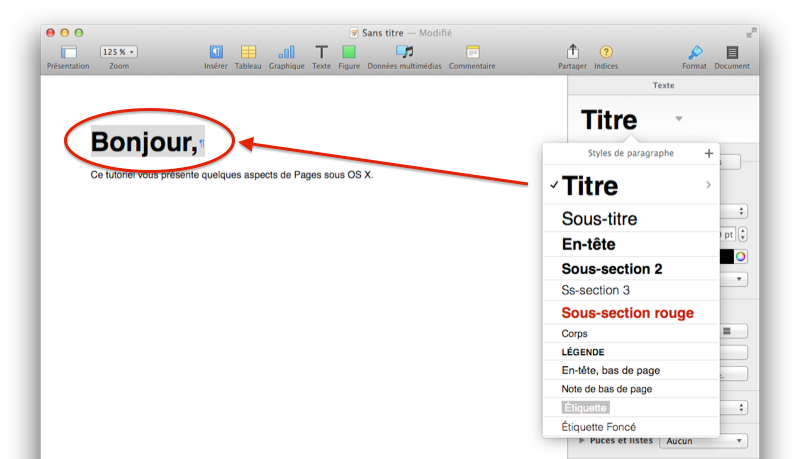Screen dimensions: 800x459
Task: Add a text box with Texte icon
Action: (321, 52)
